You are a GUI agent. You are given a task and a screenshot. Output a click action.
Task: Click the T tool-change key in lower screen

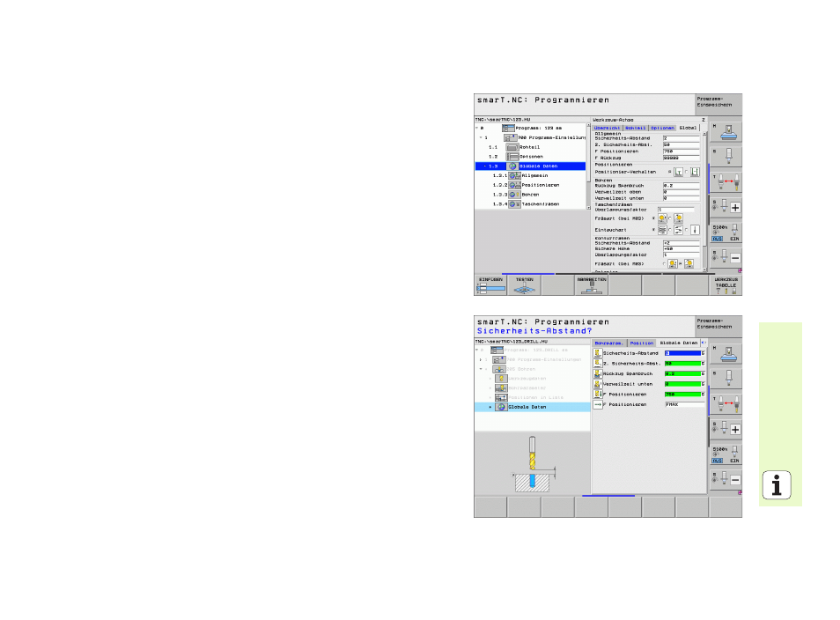click(726, 403)
